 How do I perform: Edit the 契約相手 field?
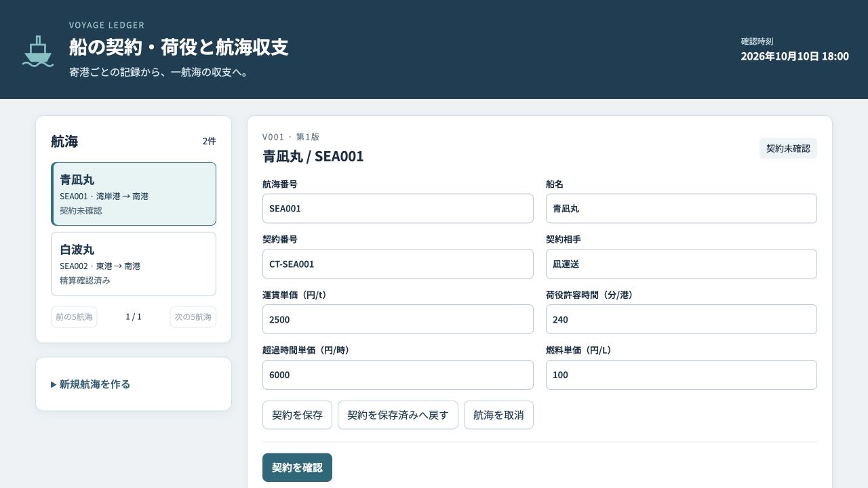pyautogui.click(x=682, y=264)
